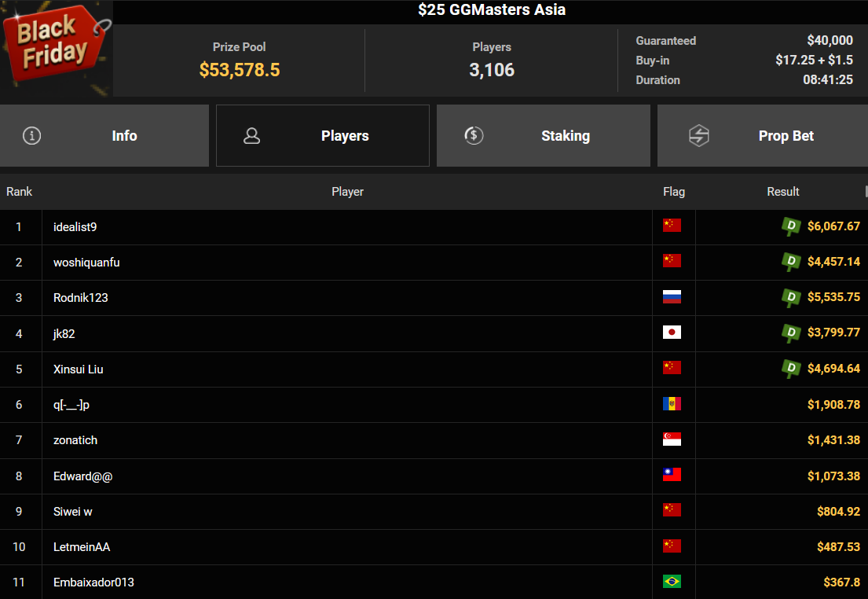The height and width of the screenshot is (599, 868).
Task: Click the Players tab person icon
Action: (x=251, y=136)
